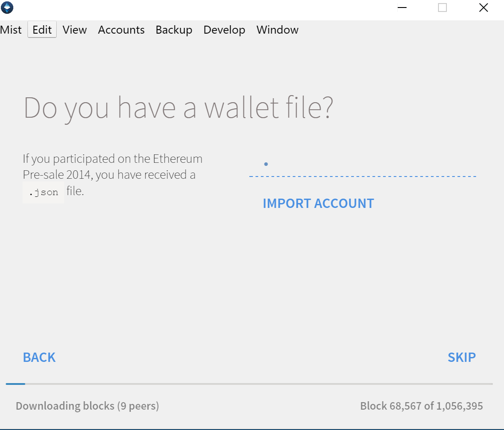Click the dashed wallet file drop zone
Image resolution: width=504 pixels, height=430 pixels.
[x=363, y=165]
